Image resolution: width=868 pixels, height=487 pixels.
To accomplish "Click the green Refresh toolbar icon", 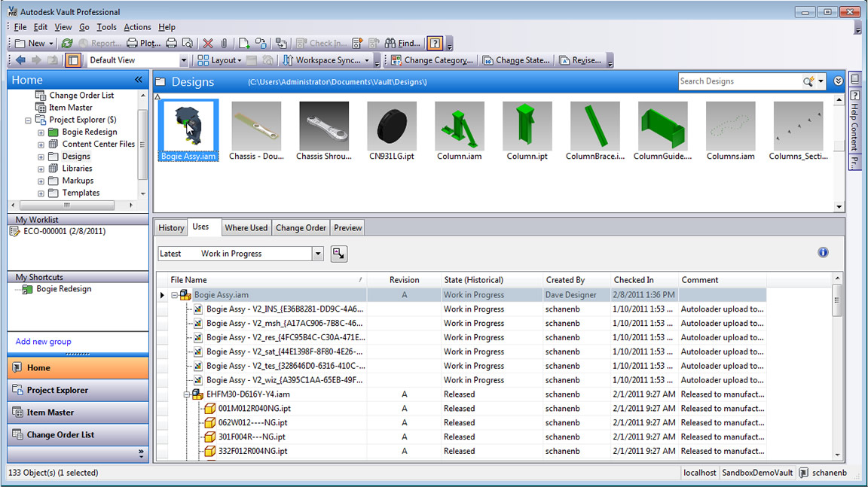I will [67, 43].
